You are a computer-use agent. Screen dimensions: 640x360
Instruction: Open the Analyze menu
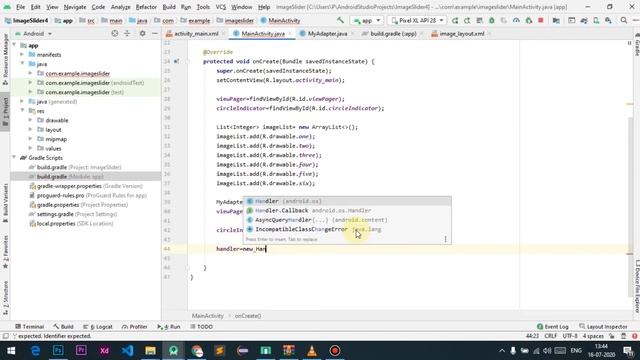120,7
